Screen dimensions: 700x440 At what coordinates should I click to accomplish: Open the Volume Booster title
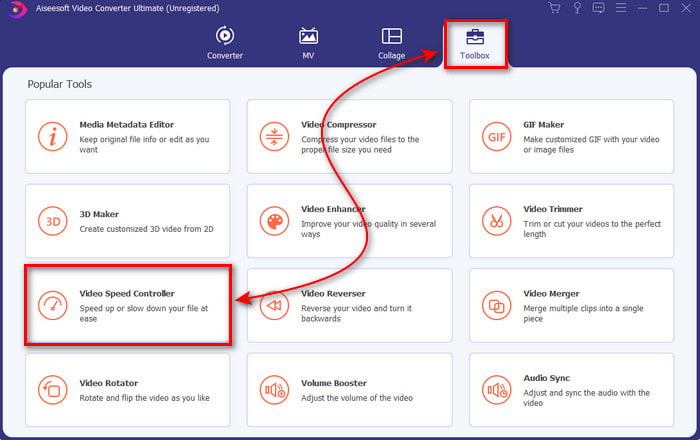[x=334, y=383]
